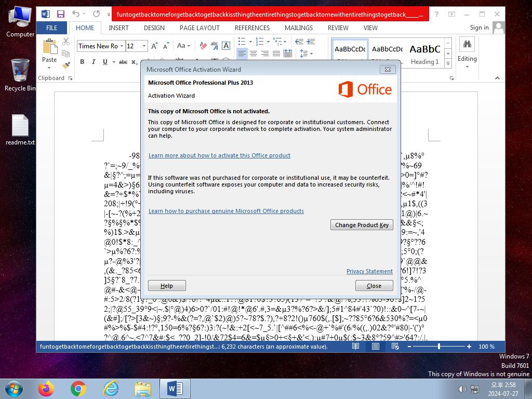This screenshot has height=399, width=532.
Task: Shrink font size with the smaller A
Action: pyautogui.click(x=166, y=46)
